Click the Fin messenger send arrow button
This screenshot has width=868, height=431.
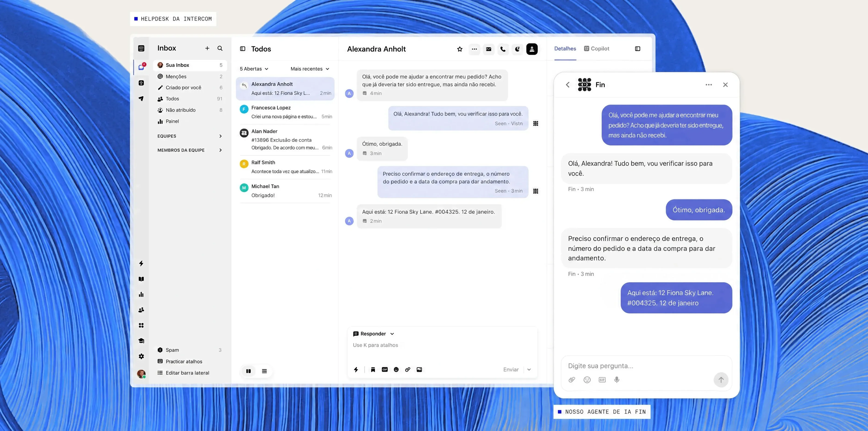(721, 380)
